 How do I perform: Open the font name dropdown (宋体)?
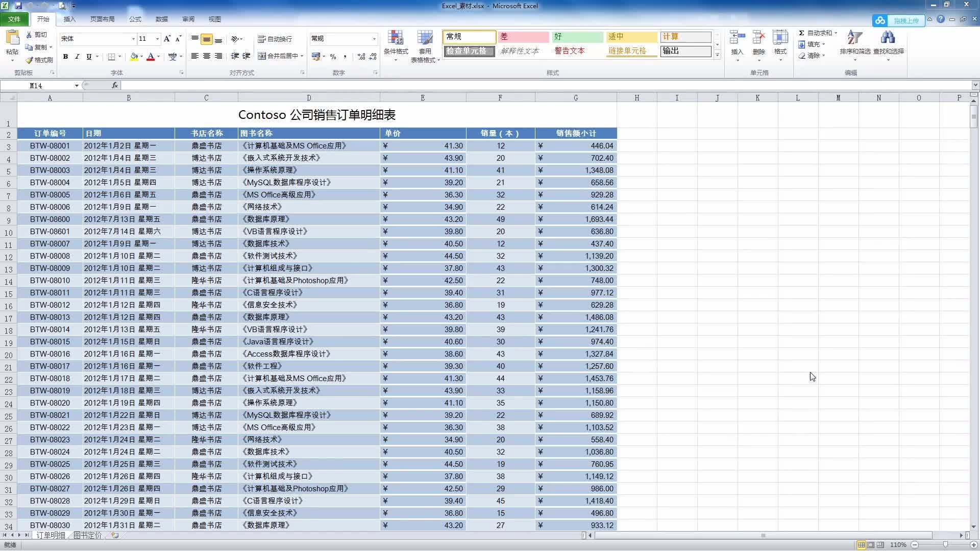pos(133,39)
